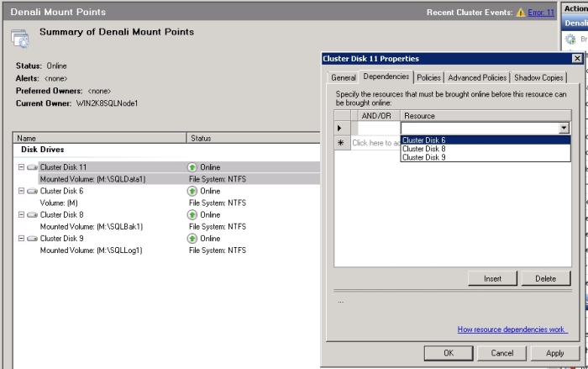The height and width of the screenshot is (369, 588).
Task: Click the AND/OR cell in the first row
Action: tap(376, 128)
